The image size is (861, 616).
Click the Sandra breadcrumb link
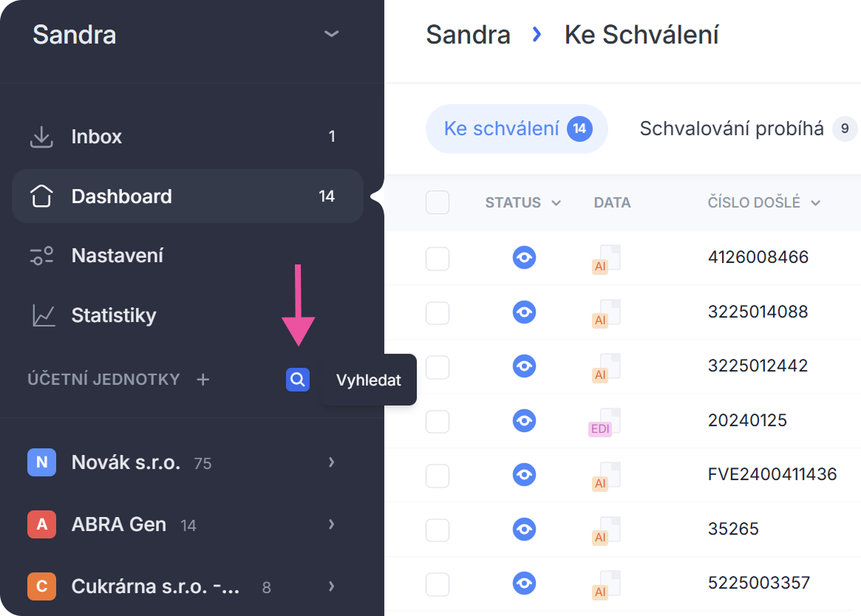pos(468,35)
